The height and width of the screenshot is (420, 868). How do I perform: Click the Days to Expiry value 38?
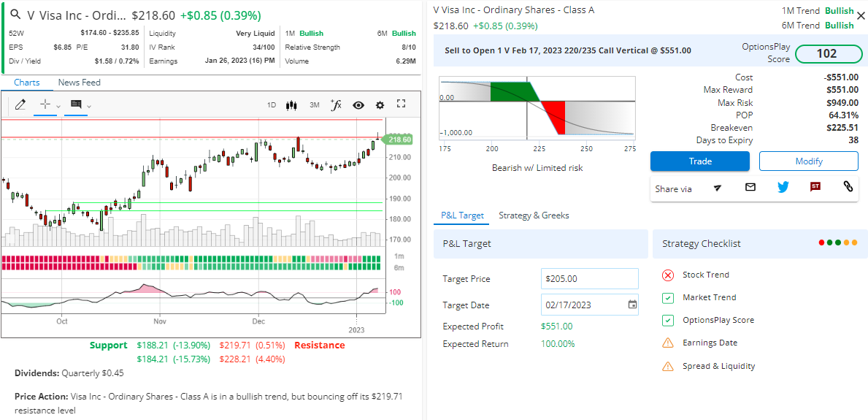coord(853,140)
